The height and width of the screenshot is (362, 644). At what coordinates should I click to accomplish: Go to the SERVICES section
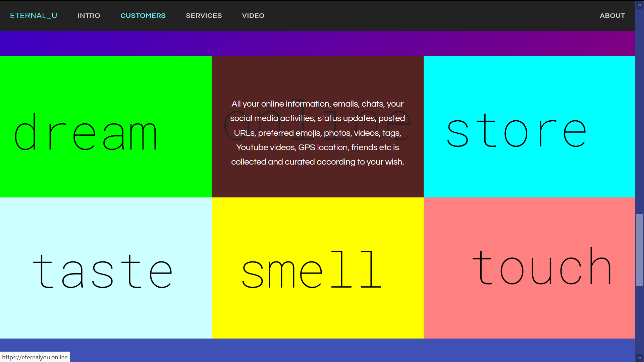[204, 15]
